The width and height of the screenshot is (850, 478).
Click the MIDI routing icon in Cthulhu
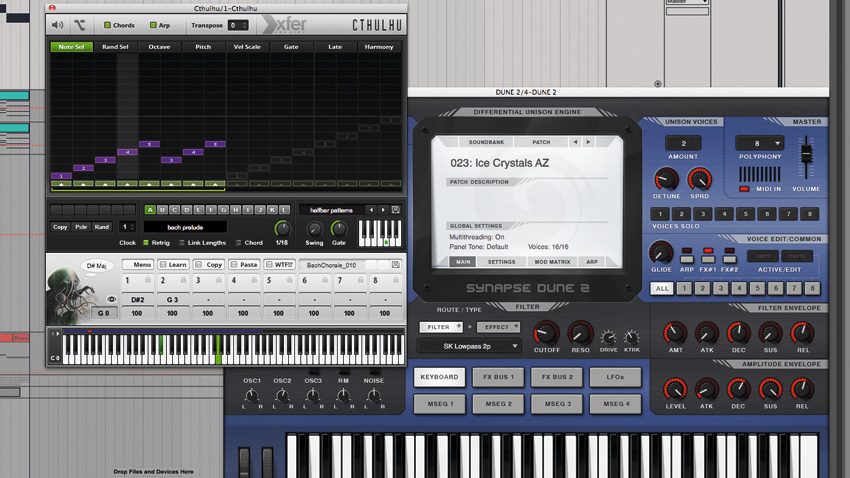point(80,25)
